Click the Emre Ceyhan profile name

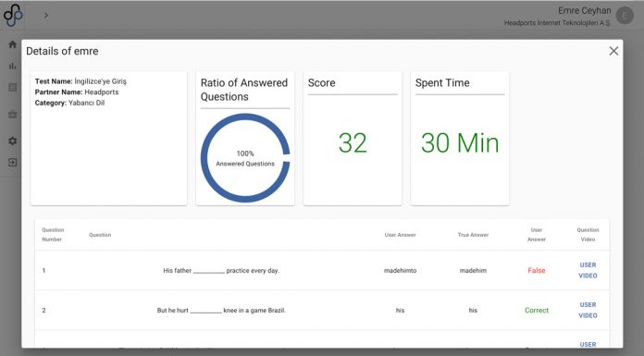pyautogui.click(x=584, y=10)
